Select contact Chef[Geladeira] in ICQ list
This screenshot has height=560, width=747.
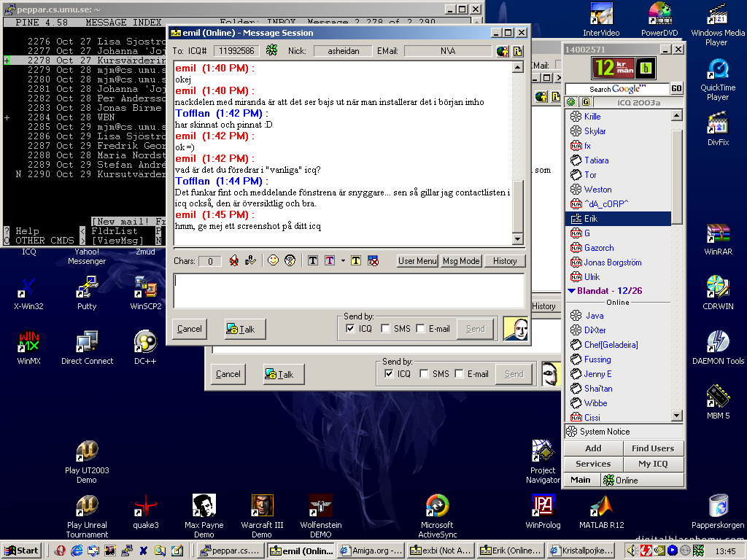click(x=611, y=345)
